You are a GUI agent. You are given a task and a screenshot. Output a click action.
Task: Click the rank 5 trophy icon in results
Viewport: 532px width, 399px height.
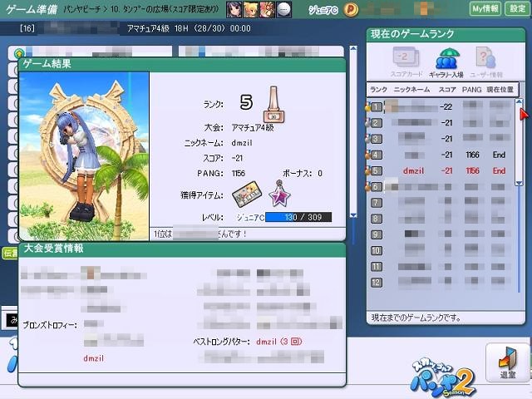tap(273, 104)
